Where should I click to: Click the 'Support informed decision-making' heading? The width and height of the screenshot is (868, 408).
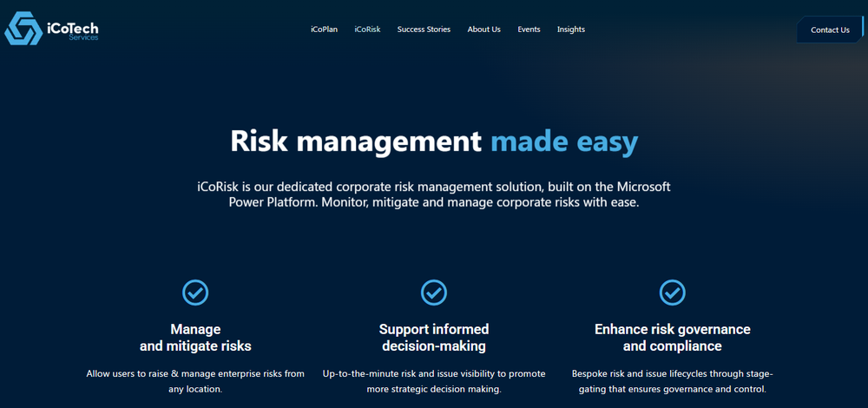click(x=434, y=338)
